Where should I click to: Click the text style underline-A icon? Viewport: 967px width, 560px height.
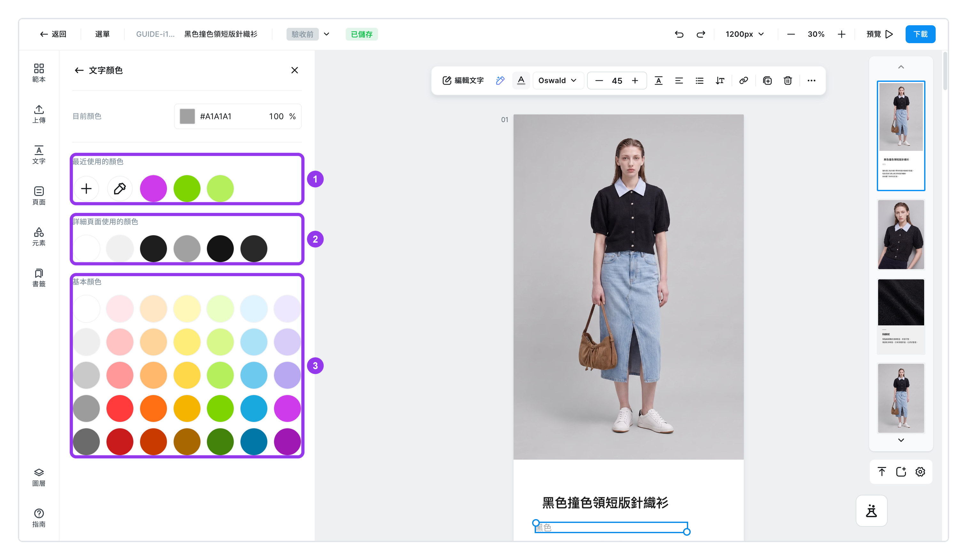pyautogui.click(x=658, y=81)
